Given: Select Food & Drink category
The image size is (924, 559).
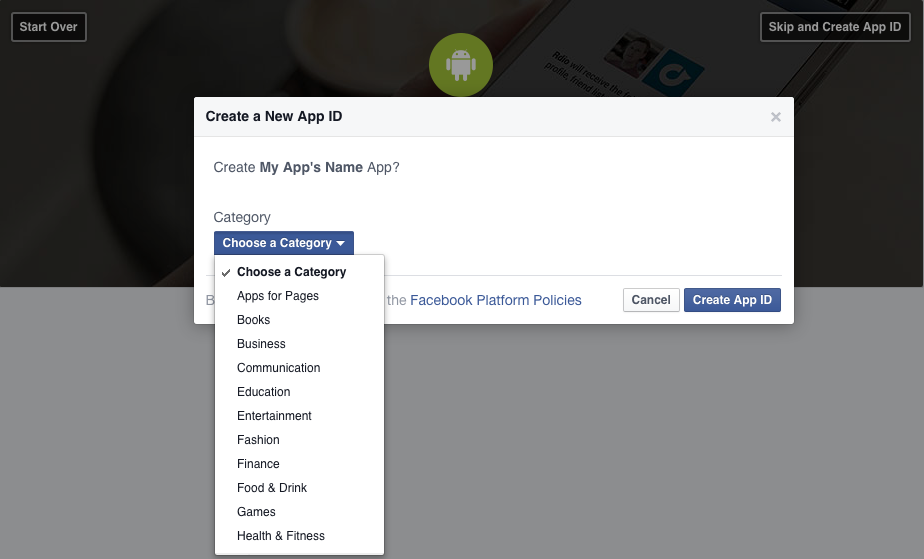Looking at the screenshot, I should [272, 488].
